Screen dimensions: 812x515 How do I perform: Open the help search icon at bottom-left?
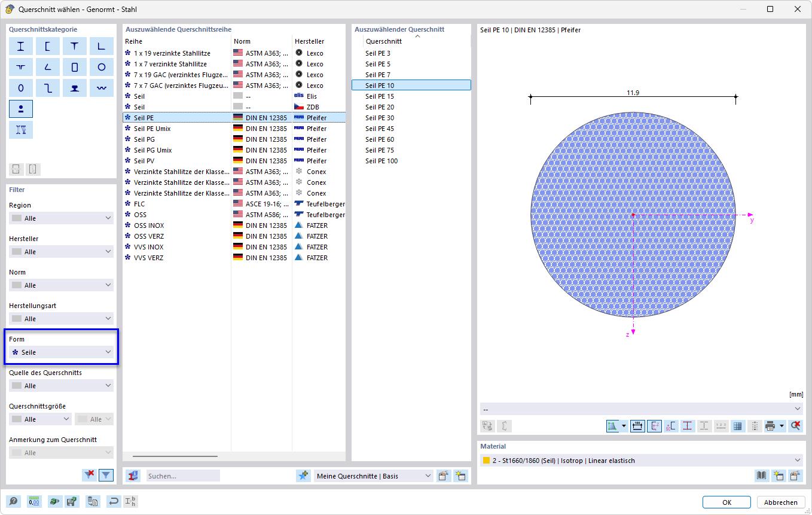coord(13,502)
